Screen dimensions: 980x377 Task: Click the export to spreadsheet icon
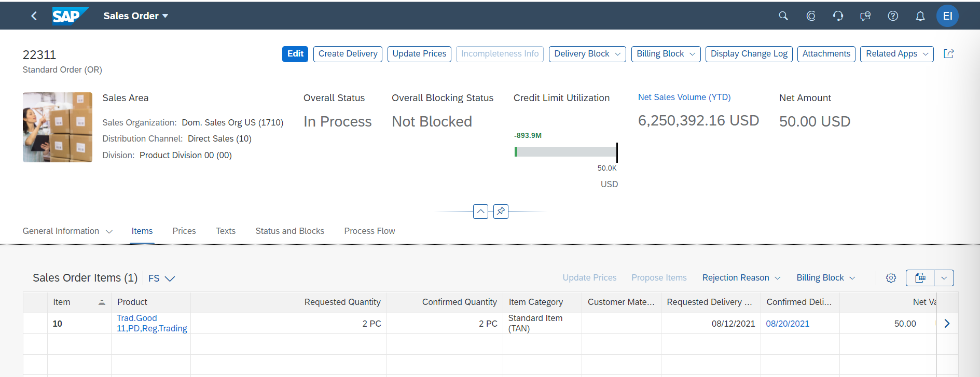pyautogui.click(x=920, y=278)
